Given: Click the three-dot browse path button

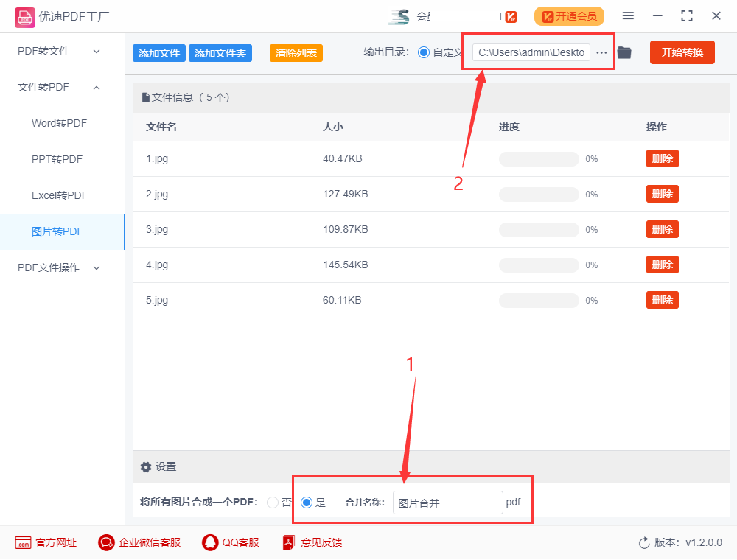Looking at the screenshot, I should 601,52.
